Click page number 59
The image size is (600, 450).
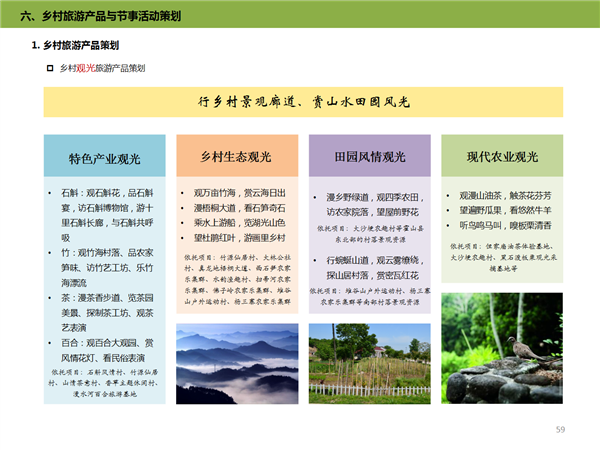point(560,429)
